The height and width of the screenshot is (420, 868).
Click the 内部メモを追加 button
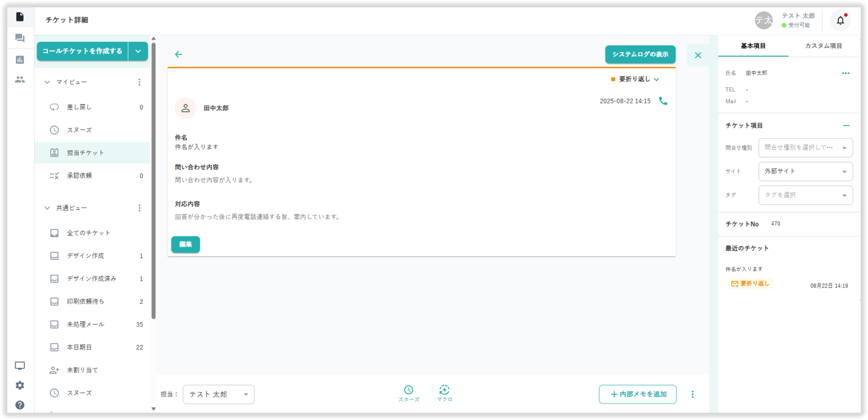pos(637,395)
